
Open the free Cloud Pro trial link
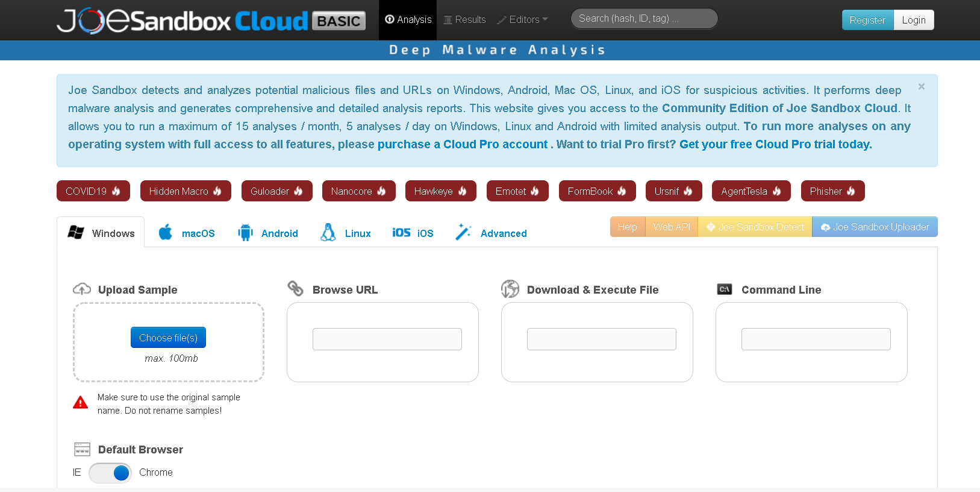coord(775,145)
